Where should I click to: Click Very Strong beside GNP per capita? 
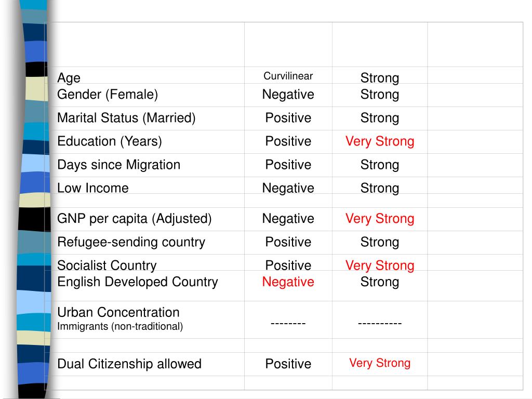pos(380,219)
